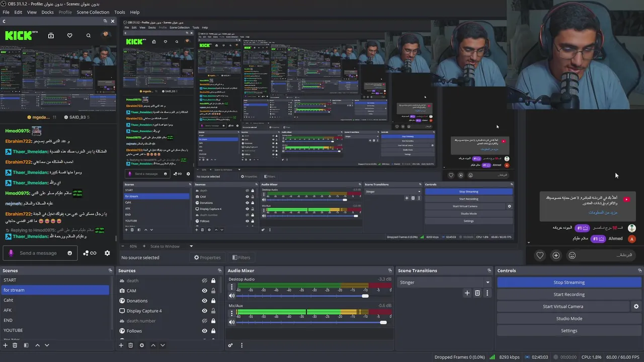Select the AFK scene

coord(55,310)
